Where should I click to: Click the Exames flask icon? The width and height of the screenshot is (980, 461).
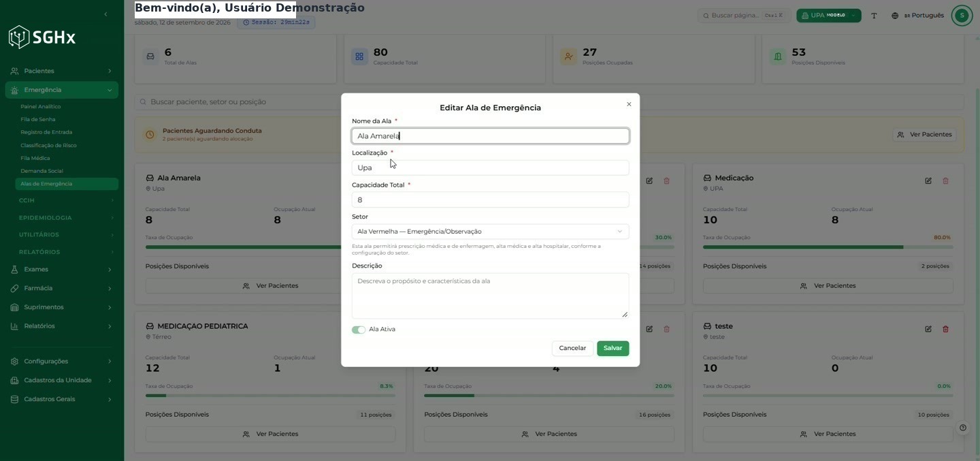coord(14,270)
